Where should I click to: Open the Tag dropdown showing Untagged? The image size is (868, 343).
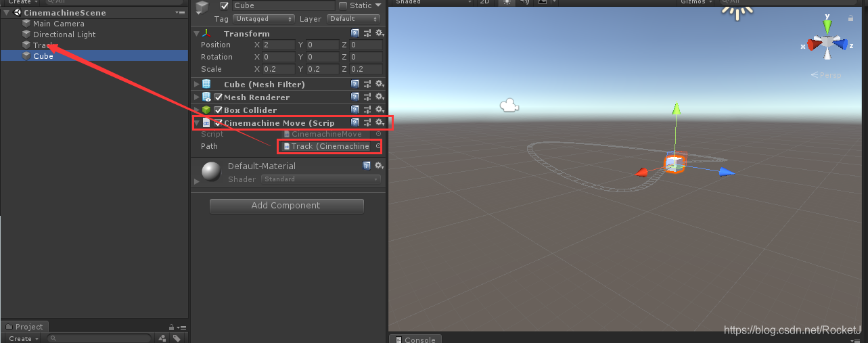(x=264, y=19)
